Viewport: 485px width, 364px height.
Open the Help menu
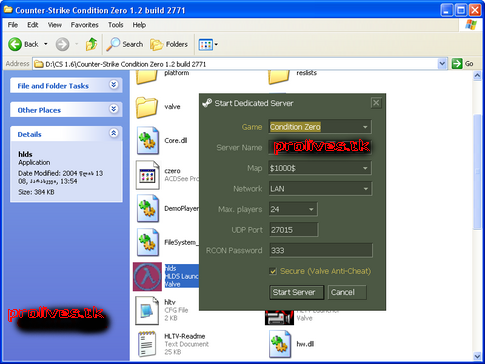(139, 25)
